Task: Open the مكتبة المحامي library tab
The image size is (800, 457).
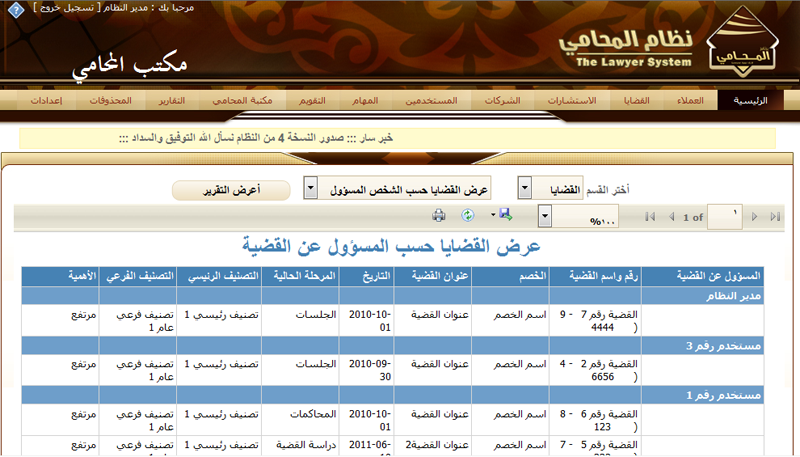Action: point(242,100)
